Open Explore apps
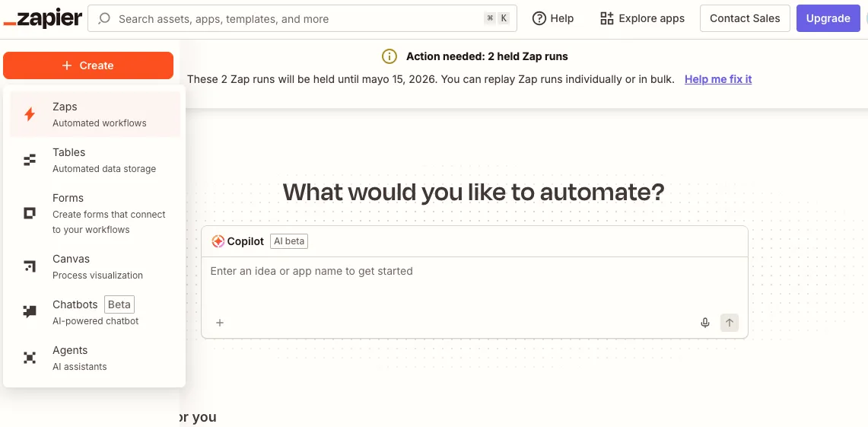This screenshot has height=427, width=868. point(642,18)
